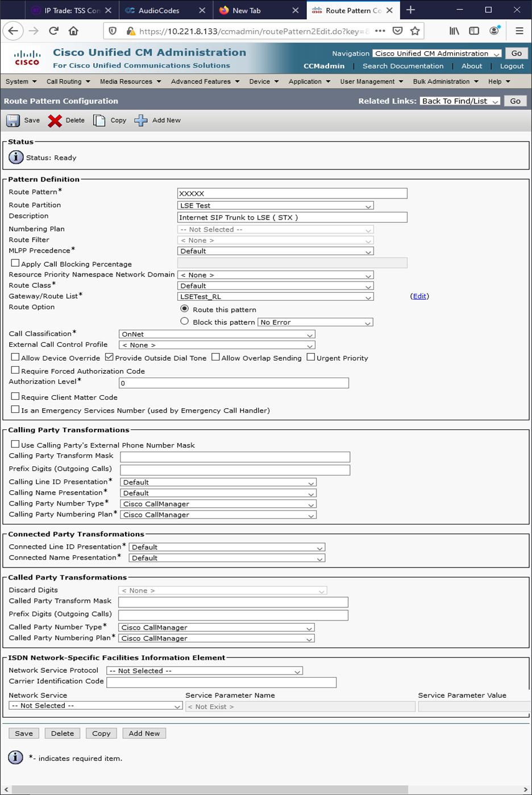Image resolution: width=532 pixels, height=795 pixels.
Task: Open the Gateway/Route List dropdown
Action: tap(276, 297)
